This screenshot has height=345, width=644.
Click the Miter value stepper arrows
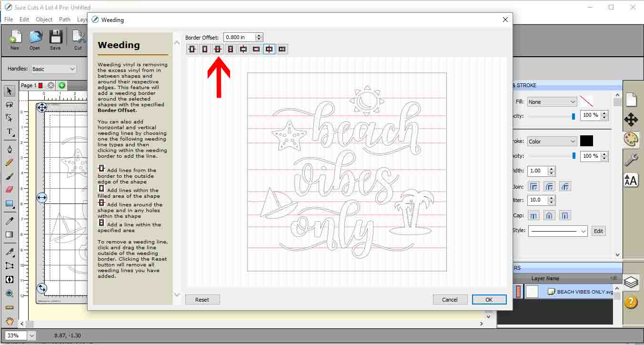pos(551,200)
